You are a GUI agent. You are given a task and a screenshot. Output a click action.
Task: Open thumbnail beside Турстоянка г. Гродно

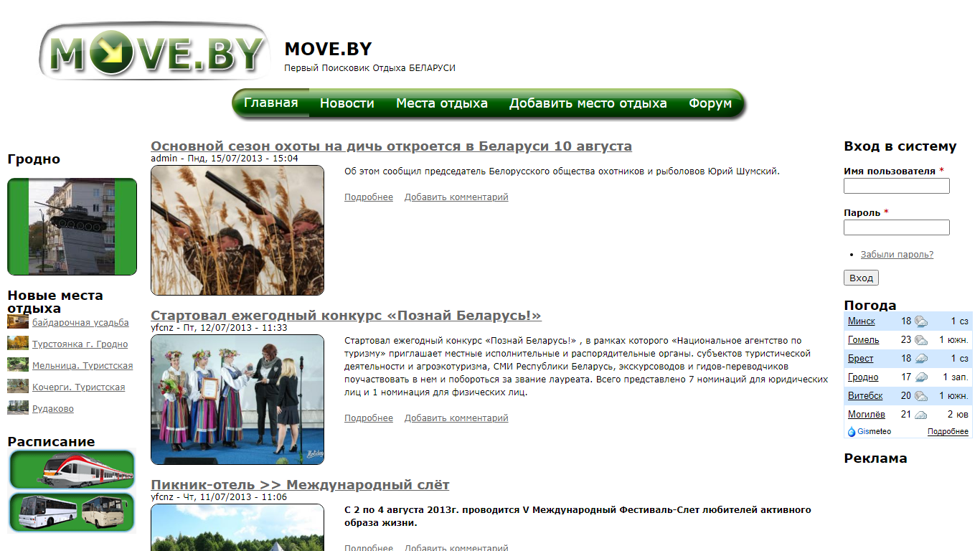tap(18, 343)
